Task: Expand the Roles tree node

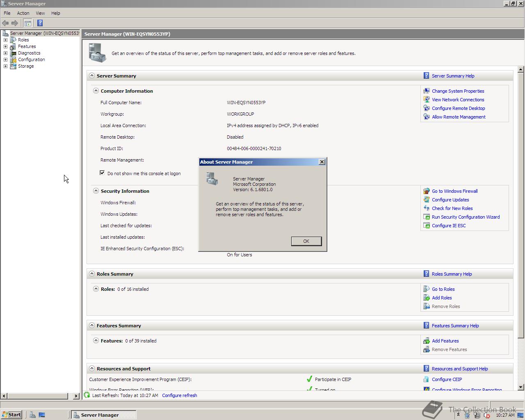Action: coord(5,40)
